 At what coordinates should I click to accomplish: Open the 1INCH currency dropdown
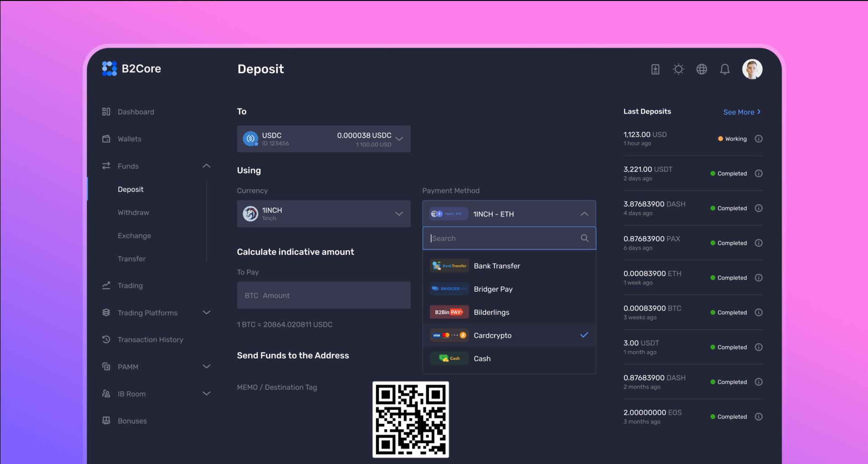[323, 214]
